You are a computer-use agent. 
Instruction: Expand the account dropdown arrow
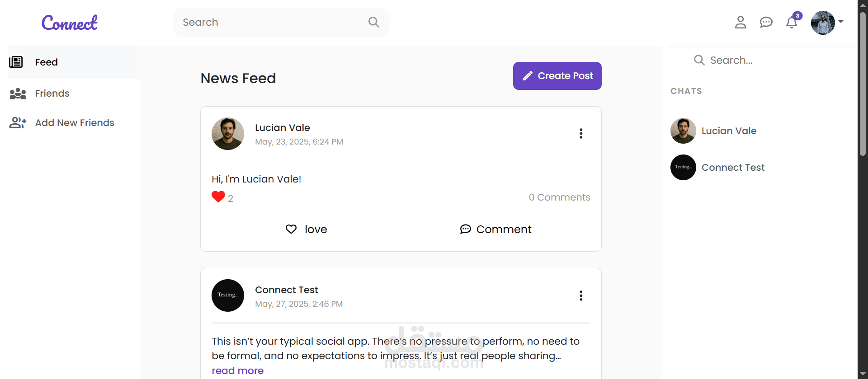pyautogui.click(x=841, y=21)
